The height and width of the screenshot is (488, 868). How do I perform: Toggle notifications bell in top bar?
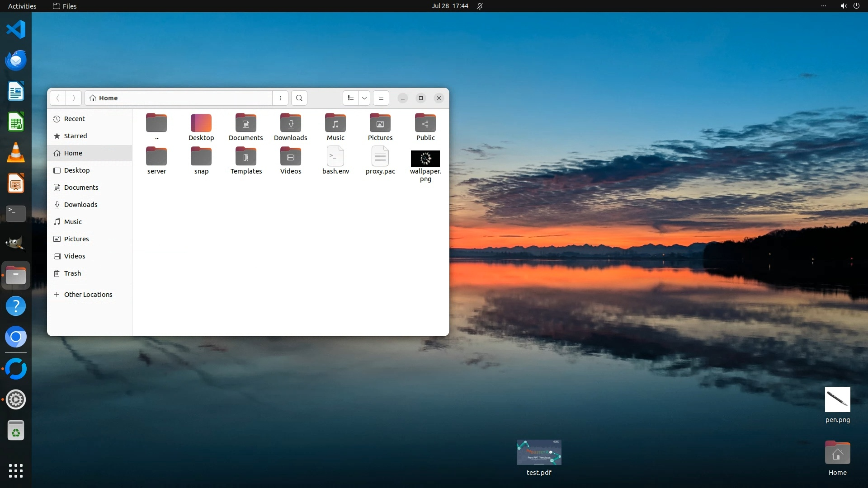click(x=480, y=6)
